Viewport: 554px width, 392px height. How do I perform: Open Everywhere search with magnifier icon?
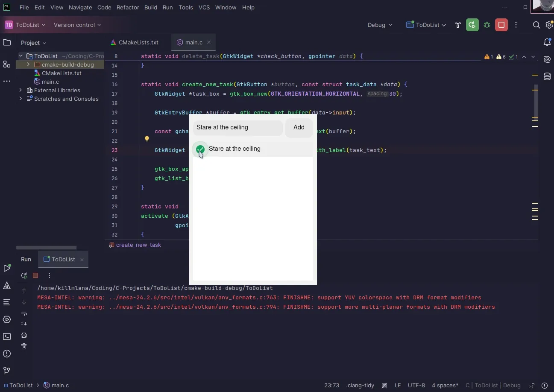point(536,25)
